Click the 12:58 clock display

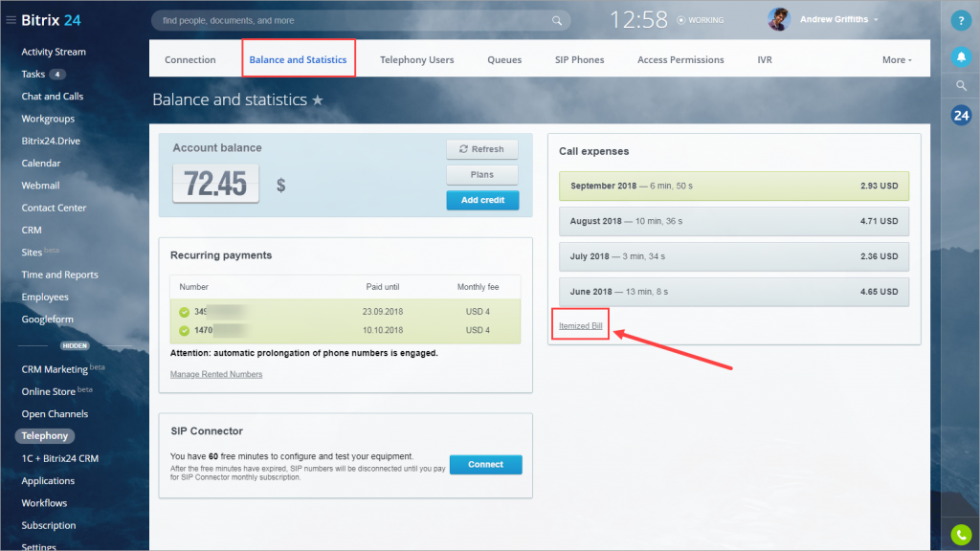coord(638,20)
